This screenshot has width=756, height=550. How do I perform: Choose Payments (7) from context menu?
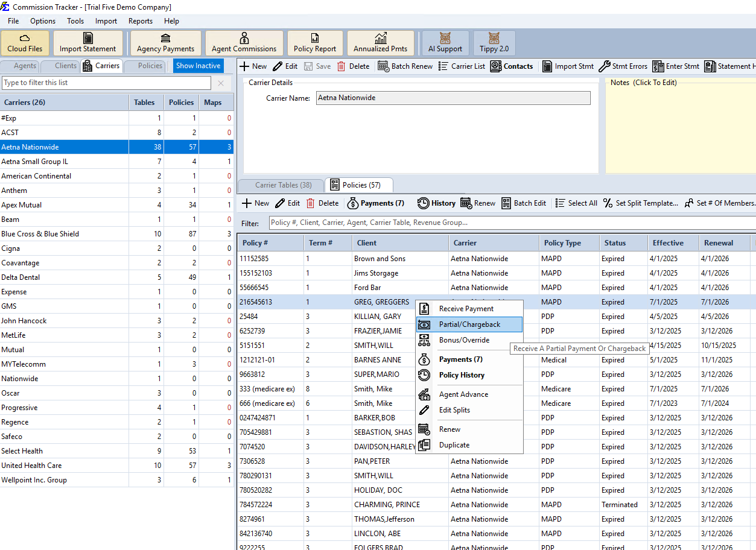[469, 359]
